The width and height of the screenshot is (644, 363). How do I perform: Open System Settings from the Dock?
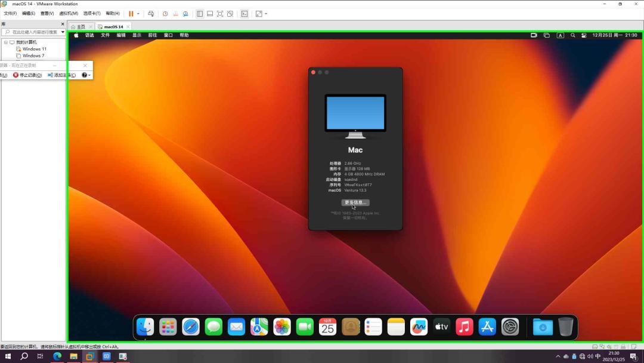(510, 327)
